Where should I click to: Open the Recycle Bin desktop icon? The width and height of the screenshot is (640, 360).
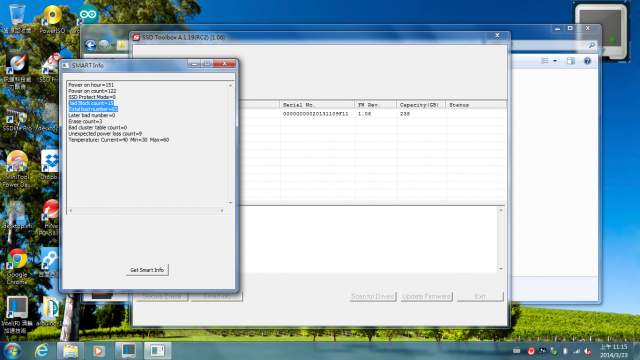pyautogui.click(x=17, y=18)
